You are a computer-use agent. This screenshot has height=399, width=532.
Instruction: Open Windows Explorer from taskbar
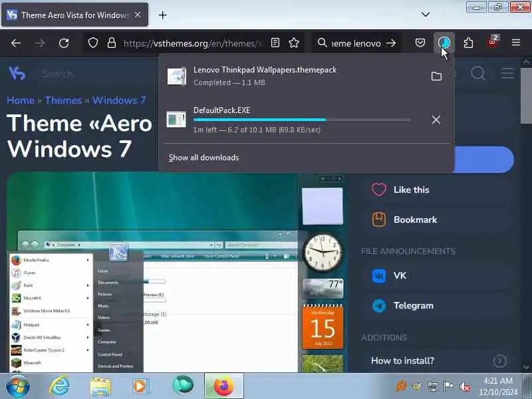coord(100,386)
